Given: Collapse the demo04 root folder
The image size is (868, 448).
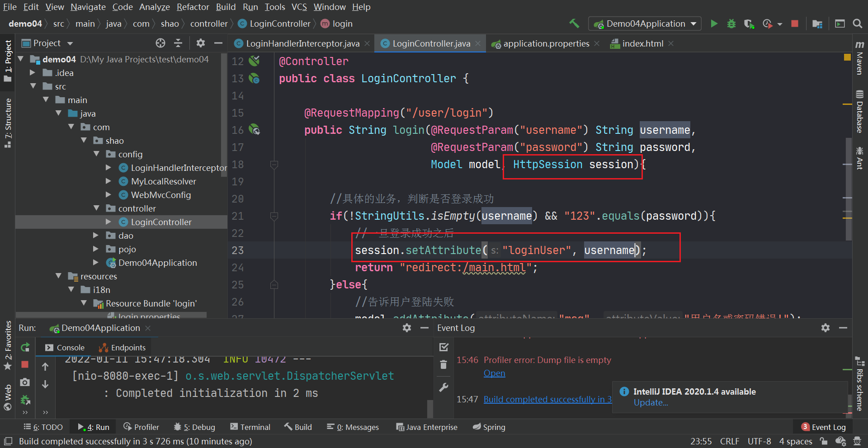Looking at the screenshot, I should 21,59.
